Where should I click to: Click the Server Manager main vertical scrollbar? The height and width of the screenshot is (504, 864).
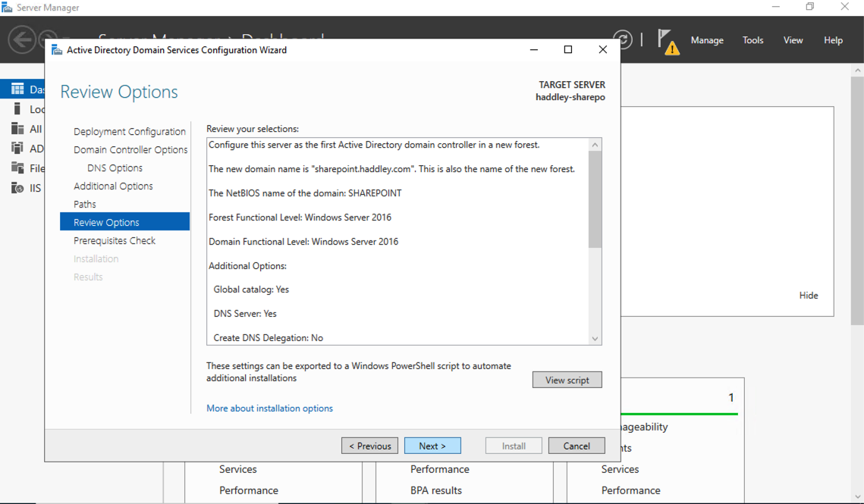click(x=857, y=201)
